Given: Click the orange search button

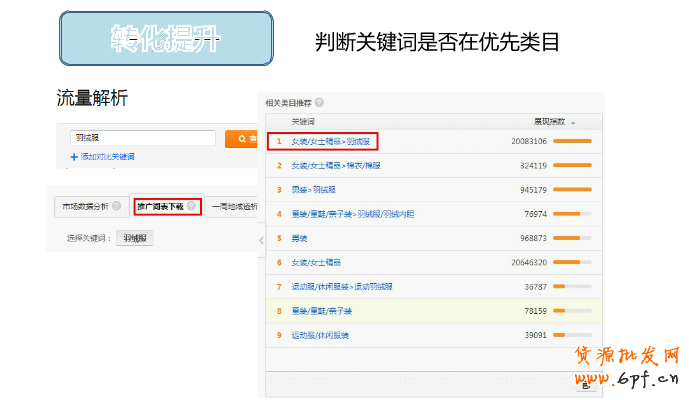Looking at the screenshot, I should [x=241, y=139].
